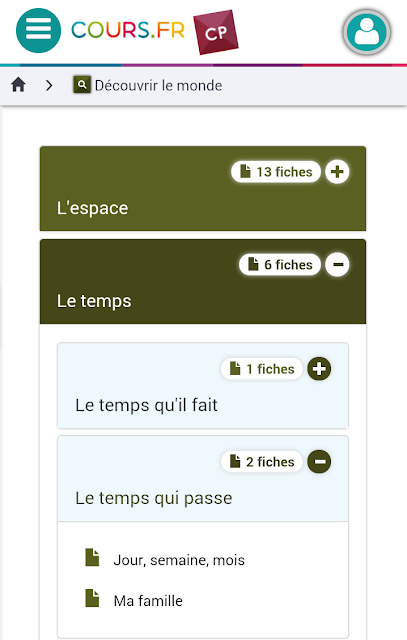
Task: Click the 6 fiches badge
Action: (x=280, y=264)
